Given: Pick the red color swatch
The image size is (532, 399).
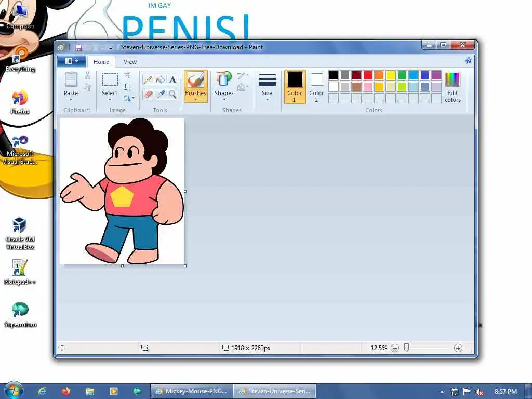Looking at the screenshot, I should click(367, 75).
